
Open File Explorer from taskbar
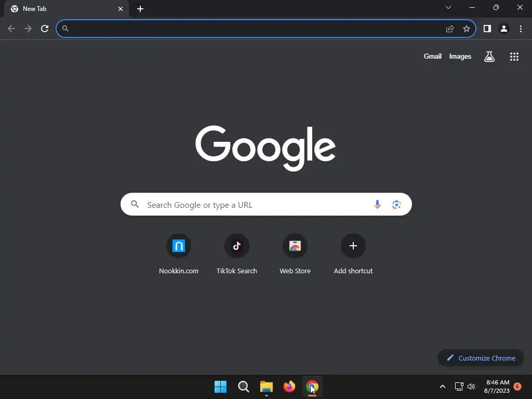point(267,387)
